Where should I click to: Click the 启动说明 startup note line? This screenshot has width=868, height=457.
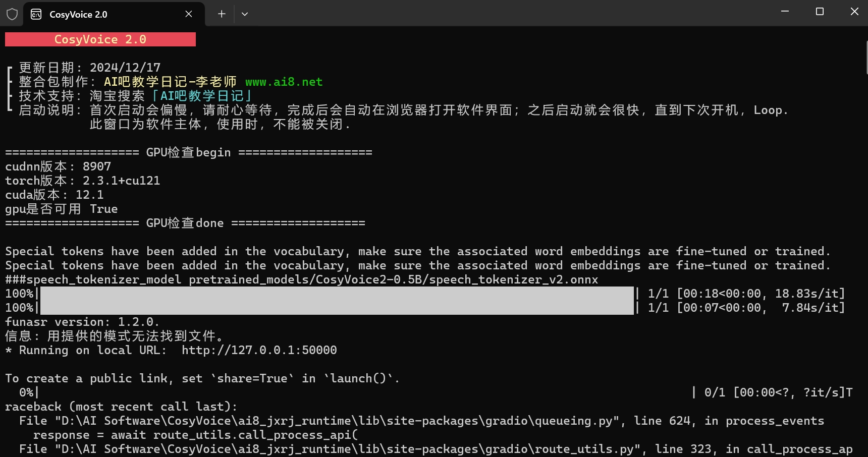coord(403,110)
